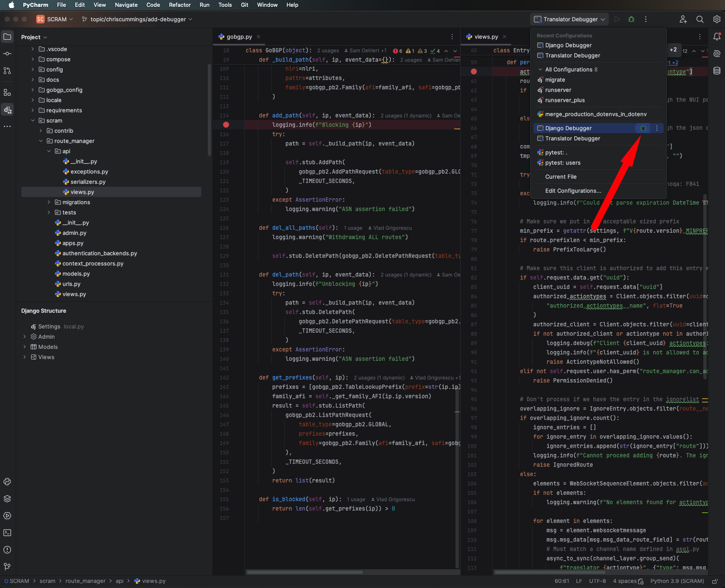Open the Services tool window icon
This screenshot has width=725, height=588.
click(x=8, y=516)
